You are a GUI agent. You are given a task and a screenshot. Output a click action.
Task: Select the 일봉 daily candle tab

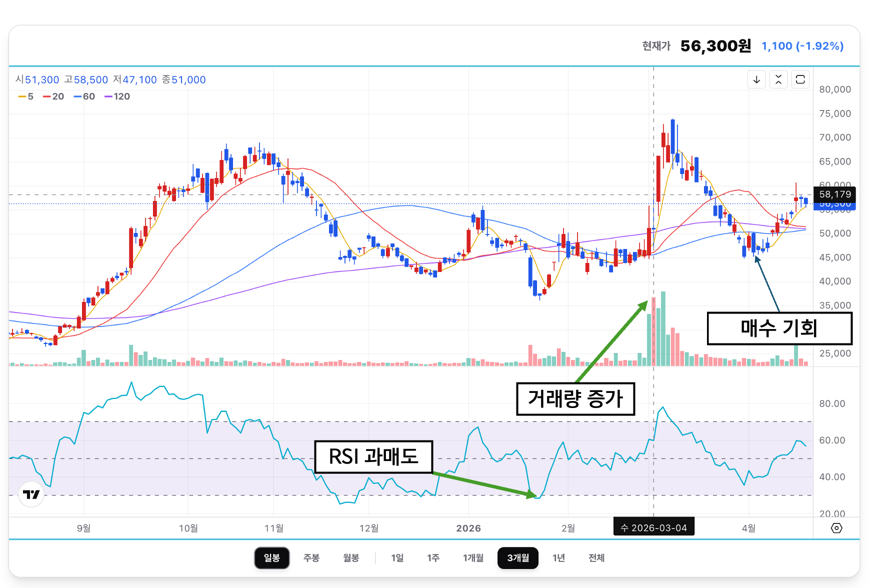coord(272,558)
